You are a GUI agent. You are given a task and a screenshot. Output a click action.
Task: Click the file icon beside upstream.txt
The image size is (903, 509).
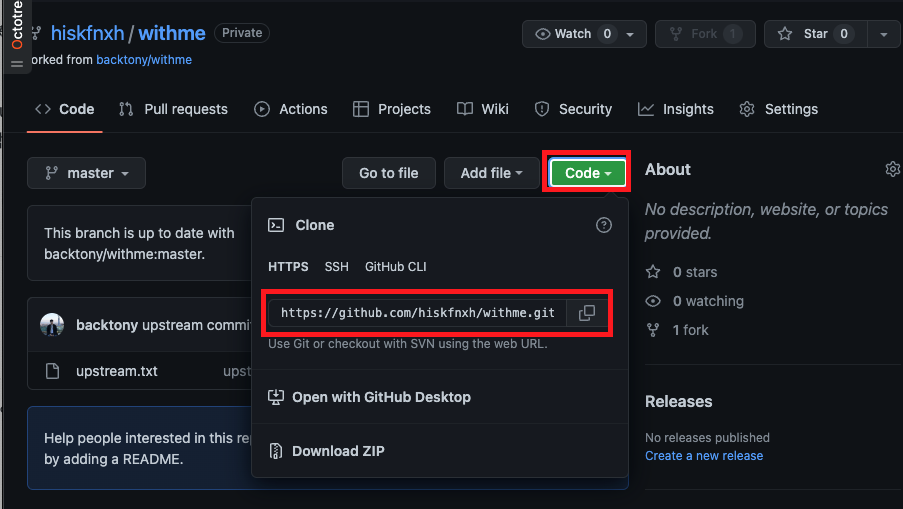coord(52,371)
